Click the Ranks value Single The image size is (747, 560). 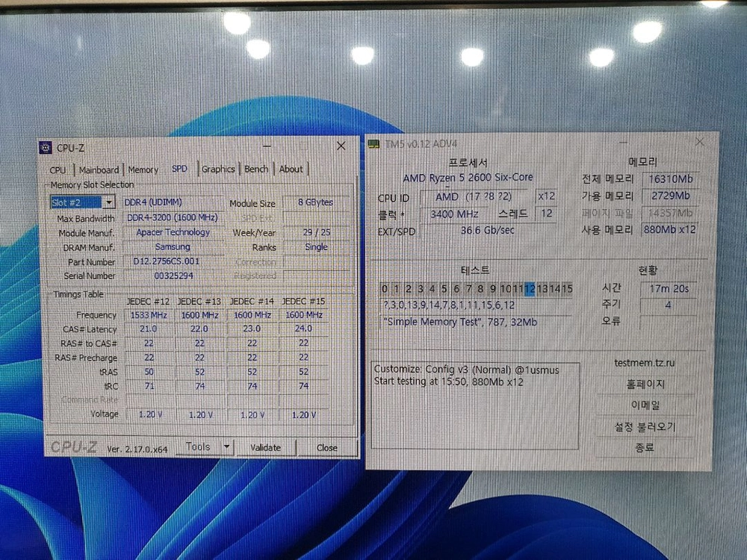coord(316,247)
